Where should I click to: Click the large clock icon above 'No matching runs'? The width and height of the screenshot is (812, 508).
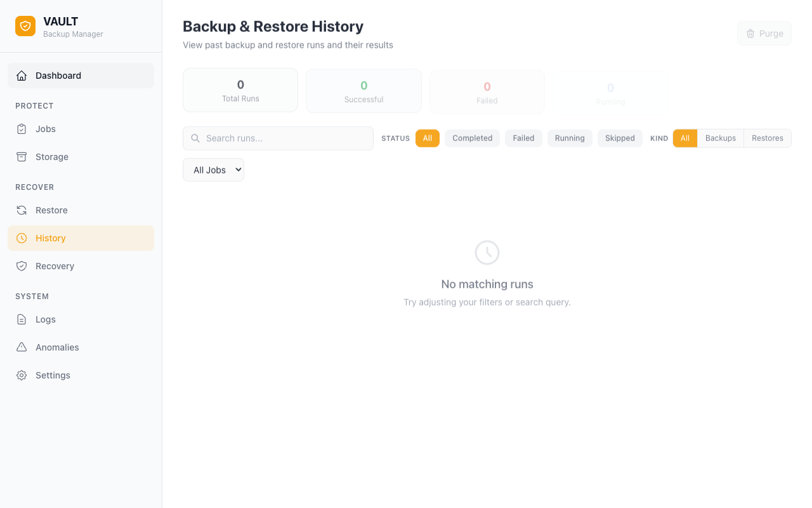tap(487, 253)
